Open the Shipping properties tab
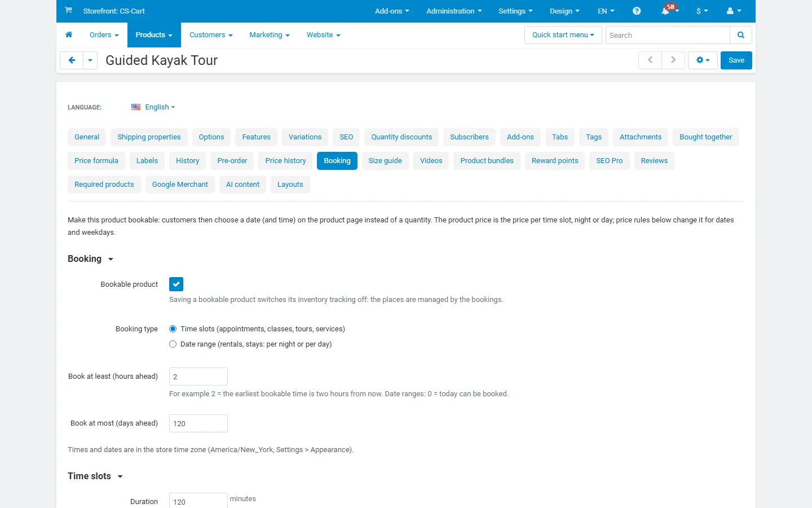This screenshot has width=812, height=508. click(149, 137)
